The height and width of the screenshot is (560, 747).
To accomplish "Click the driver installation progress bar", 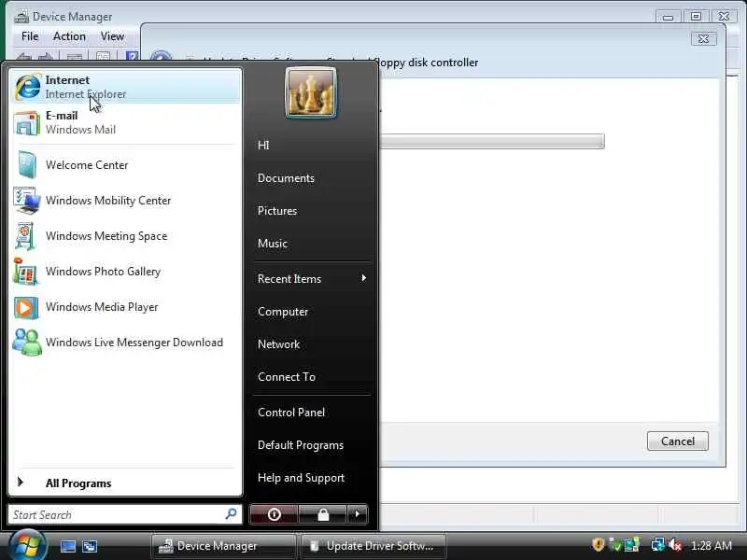I will tap(492, 142).
